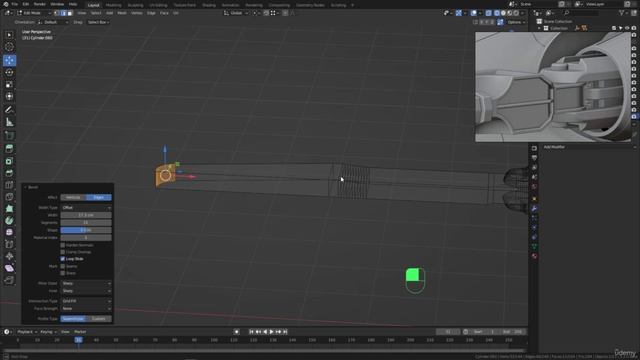This screenshot has height=360, width=640.
Task: Click the current frame marker in timeline
Action: tap(78, 340)
